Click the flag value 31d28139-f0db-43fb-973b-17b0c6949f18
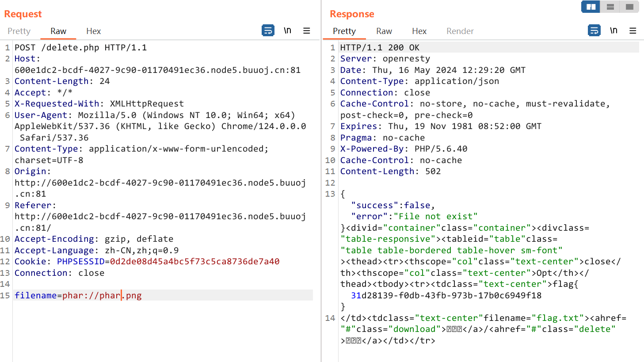This screenshot has height=362, width=644. (446, 295)
